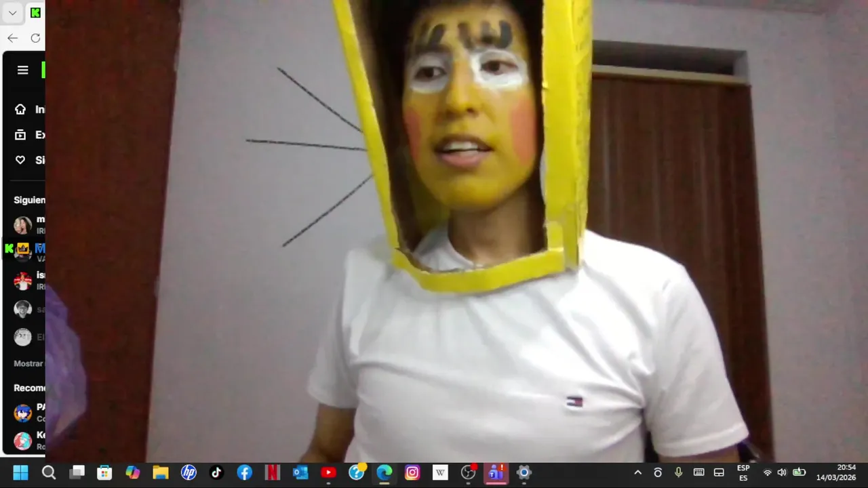The image size is (868, 488).
Task: Open YouTube from the taskbar
Action: coord(328,472)
